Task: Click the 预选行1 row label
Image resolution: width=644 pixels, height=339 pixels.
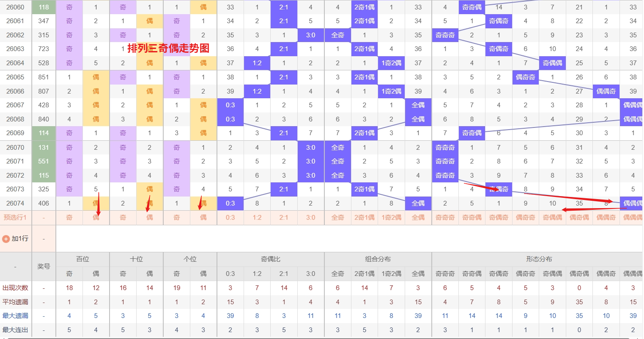Action: coord(15,218)
